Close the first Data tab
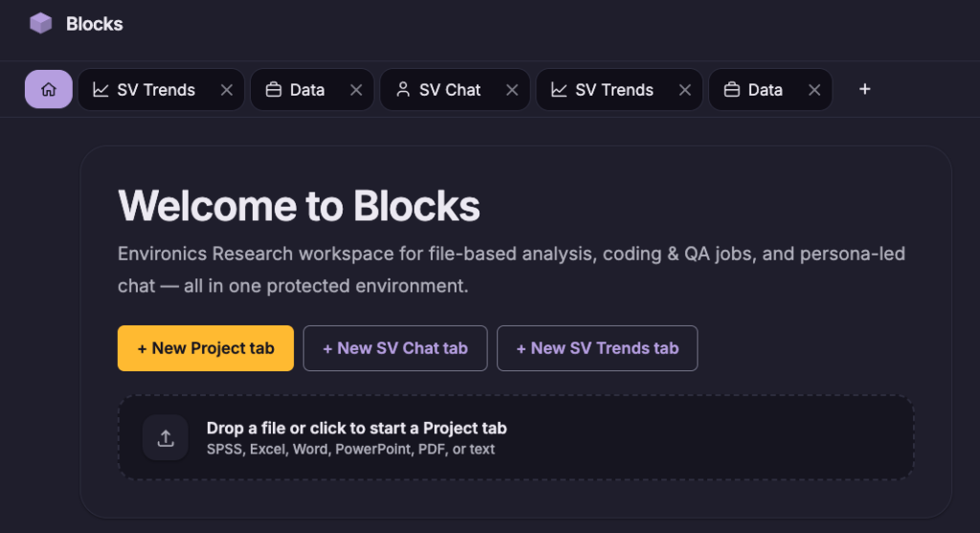980x533 pixels. click(x=356, y=90)
